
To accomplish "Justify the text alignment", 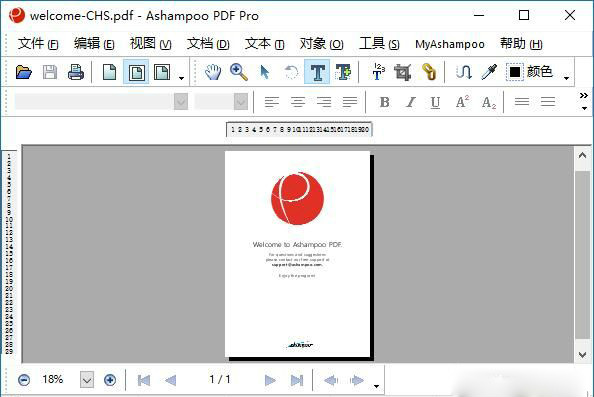I will 350,102.
